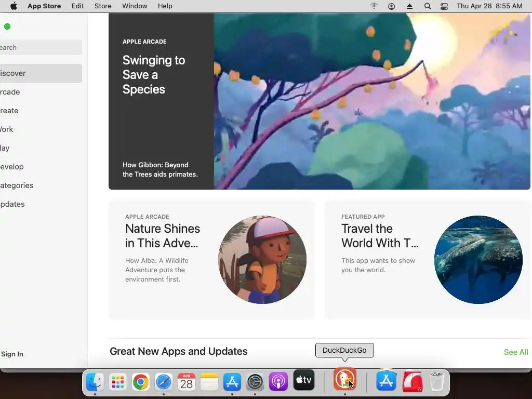532x399 pixels.
Task: Open Travel the World With featured card
Action: pyautogui.click(x=428, y=260)
